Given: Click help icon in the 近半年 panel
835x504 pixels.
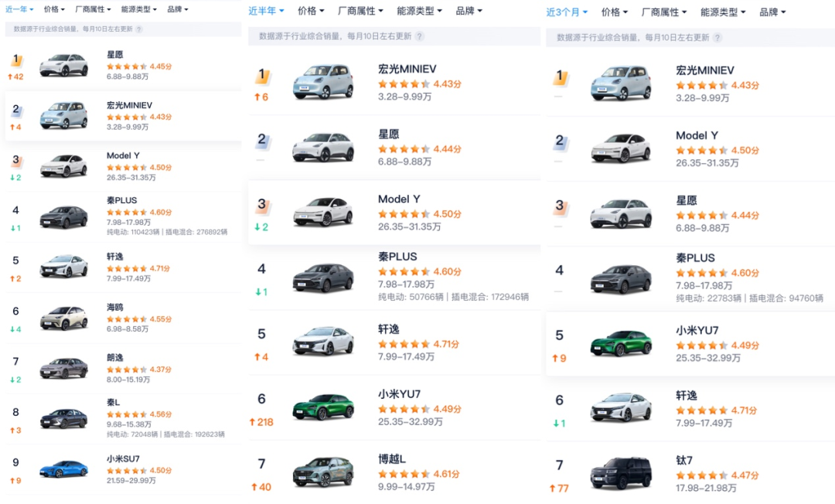Looking at the screenshot, I should [x=419, y=36].
